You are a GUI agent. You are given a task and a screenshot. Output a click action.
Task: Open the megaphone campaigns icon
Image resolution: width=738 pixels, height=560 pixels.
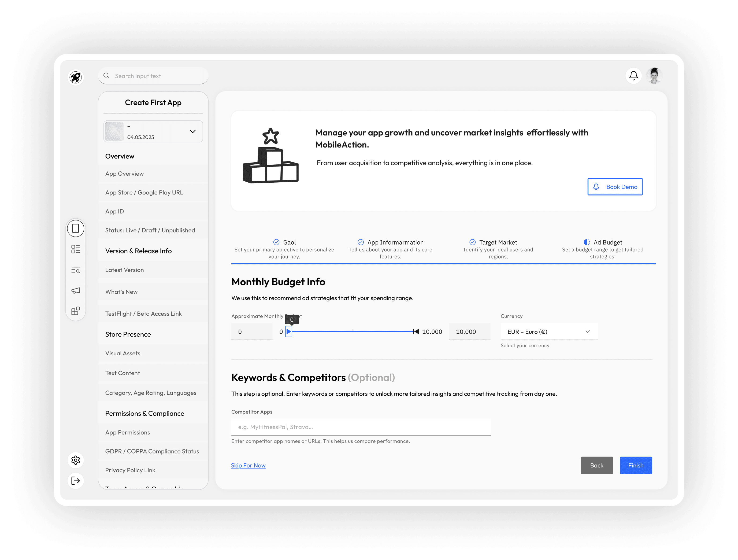(76, 290)
